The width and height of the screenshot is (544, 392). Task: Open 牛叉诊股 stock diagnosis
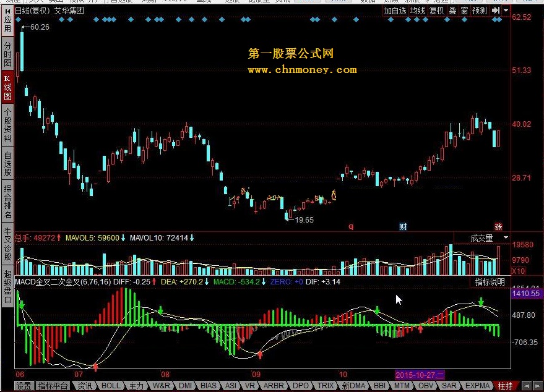(x=7, y=244)
